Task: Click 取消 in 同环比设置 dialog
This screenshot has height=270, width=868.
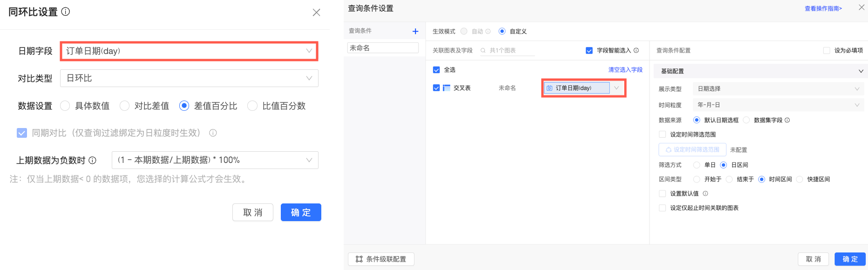Action: (x=253, y=212)
